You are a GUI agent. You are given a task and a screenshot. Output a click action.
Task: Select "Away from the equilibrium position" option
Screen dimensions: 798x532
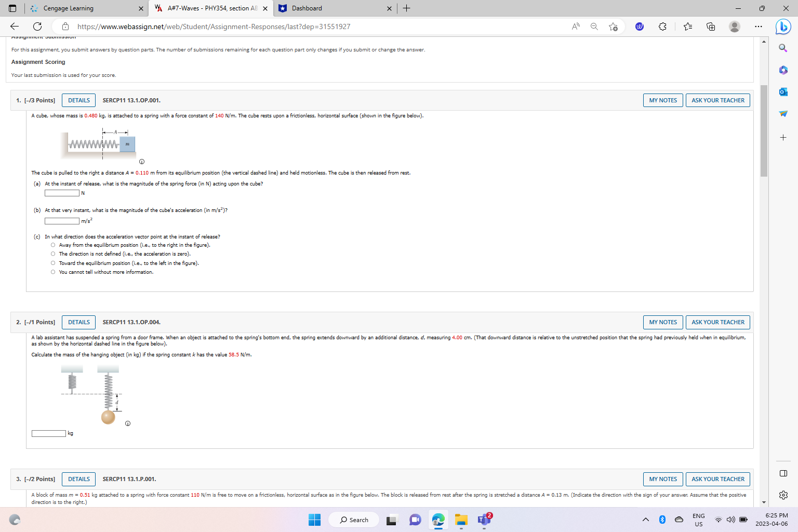coord(52,245)
